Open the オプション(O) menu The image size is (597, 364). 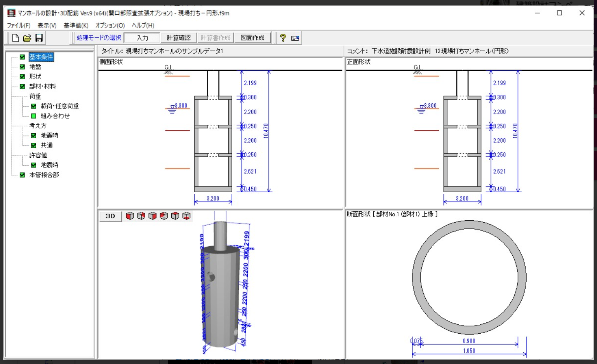110,25
